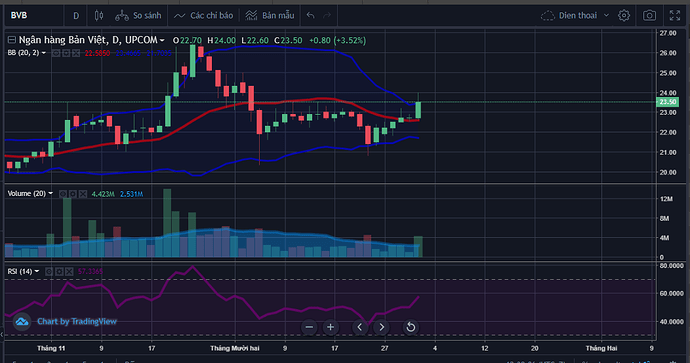Viewport: 690px width, 363px height.
Task: Click the 27.00 price axis label
Action: 668,33
